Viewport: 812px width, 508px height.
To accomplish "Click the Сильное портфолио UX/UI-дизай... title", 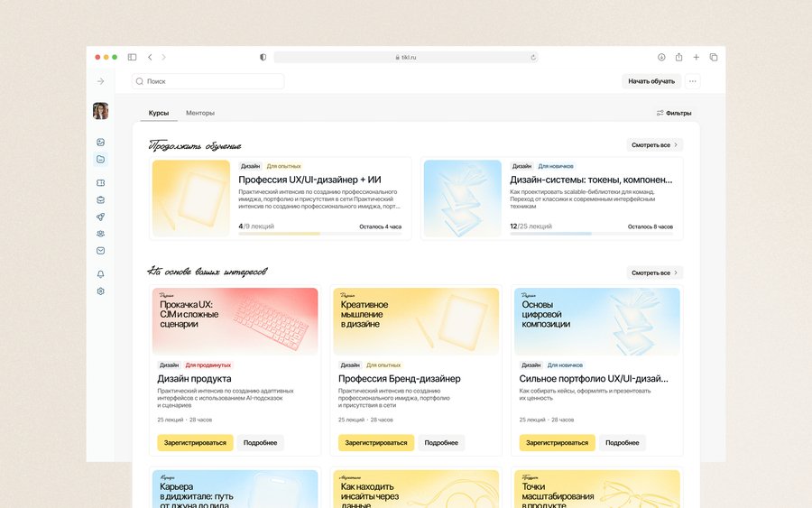I will pyautogui.click(x=594, y=379).
